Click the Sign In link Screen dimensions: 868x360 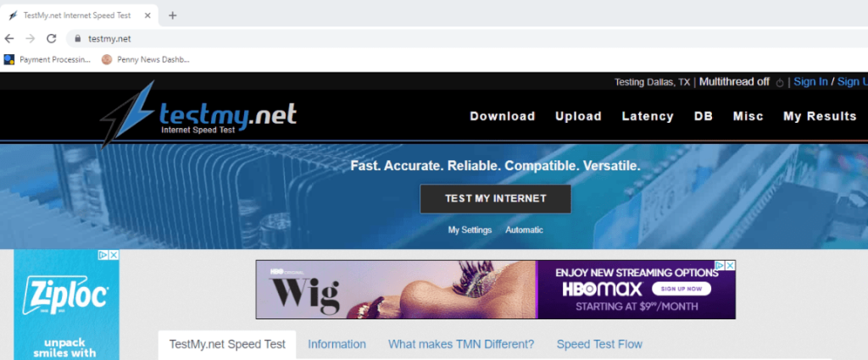tap(810, 82)
